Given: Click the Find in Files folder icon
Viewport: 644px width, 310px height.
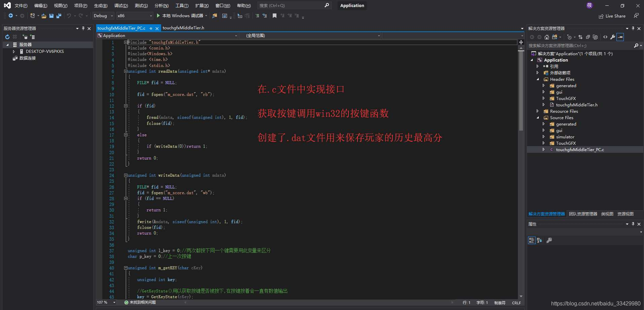Looking at the screenshot, I should [x=215, y=16].
